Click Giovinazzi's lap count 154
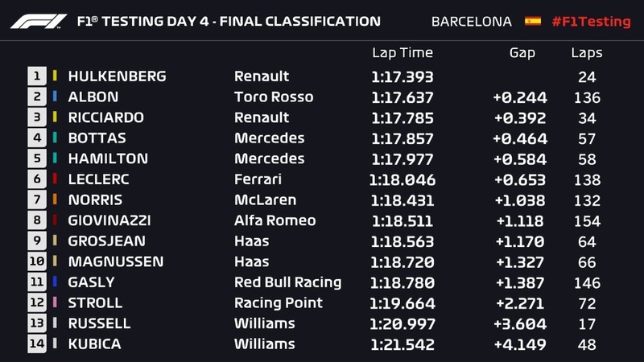This screenshot has width=644, height=362. (586, 220)
